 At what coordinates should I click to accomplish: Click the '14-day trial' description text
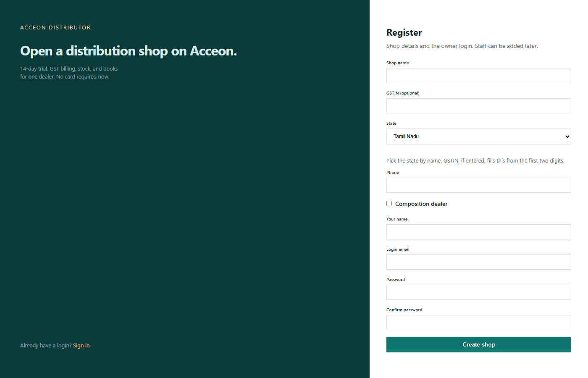click(69, 73)
